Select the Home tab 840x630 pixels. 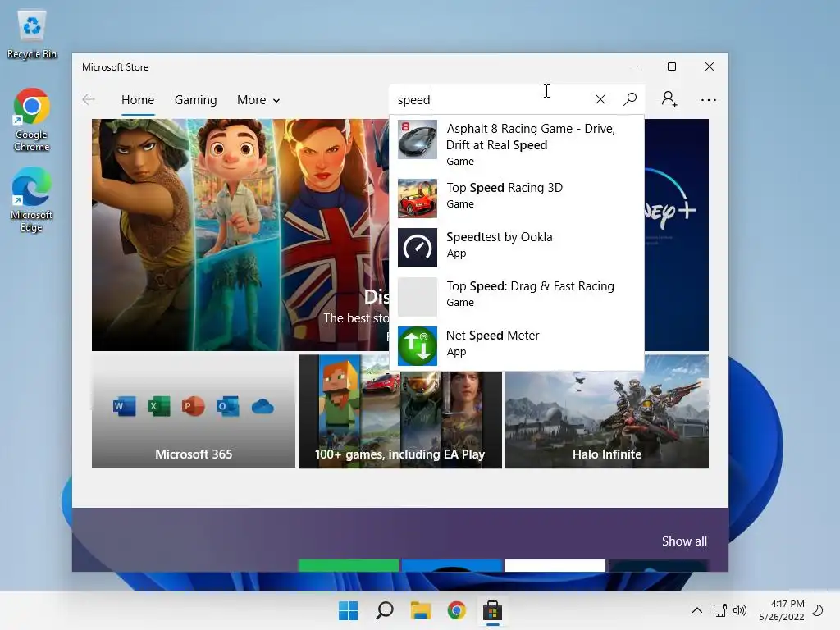click(x=138, y=100)
